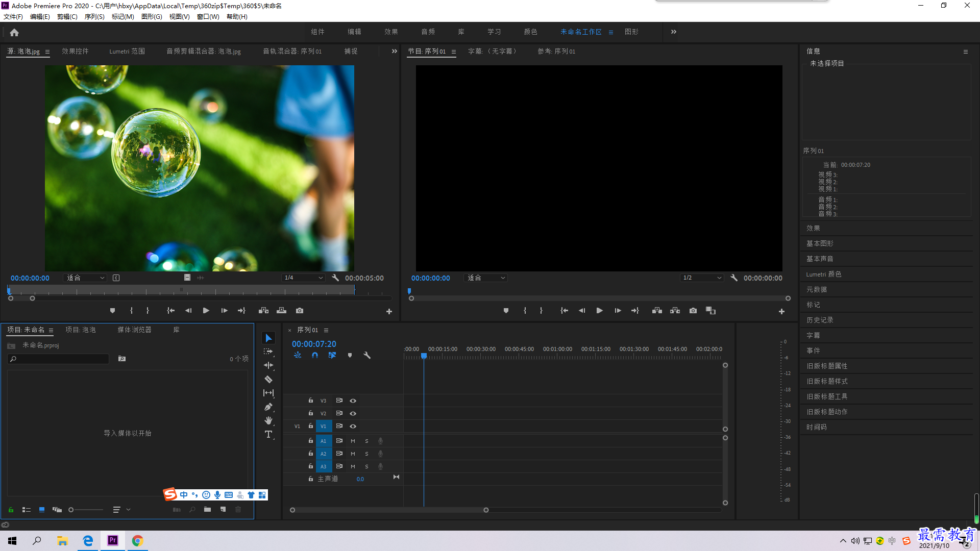Click New Item icon in Project panel
This screenshot has height=551, width=980.
coord(223,509)
